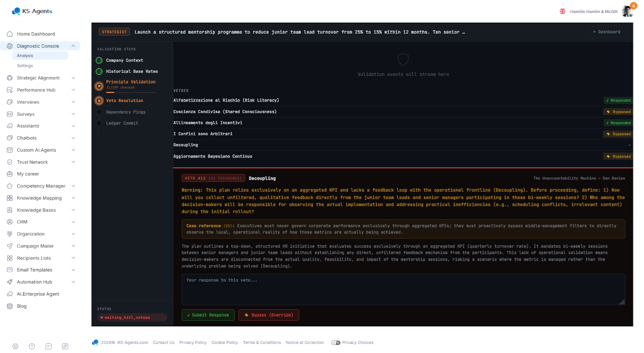Image resolution: width=644 pixels, height=353 pixels.
Task: Select the Dependency Pings step
Action: click(122, 112)
